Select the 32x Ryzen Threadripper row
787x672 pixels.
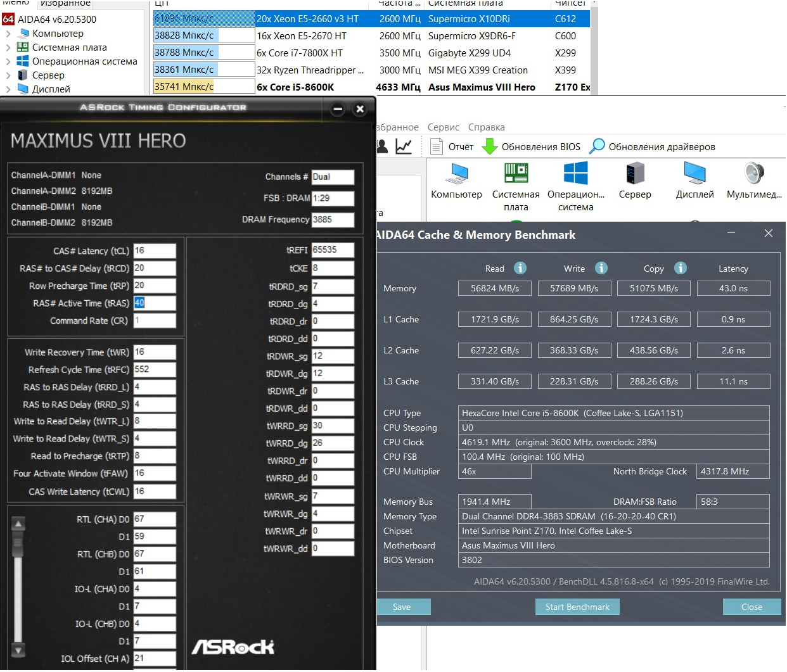[371, 70]
